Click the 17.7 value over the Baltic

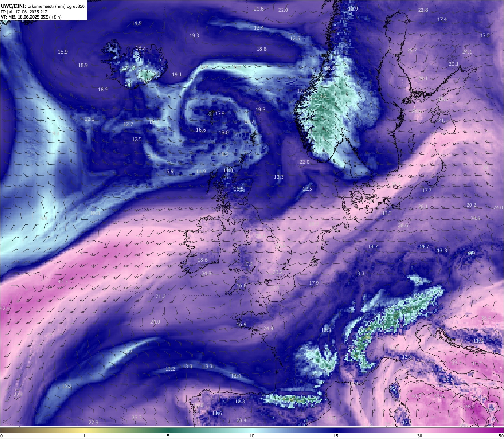point(427,190)
